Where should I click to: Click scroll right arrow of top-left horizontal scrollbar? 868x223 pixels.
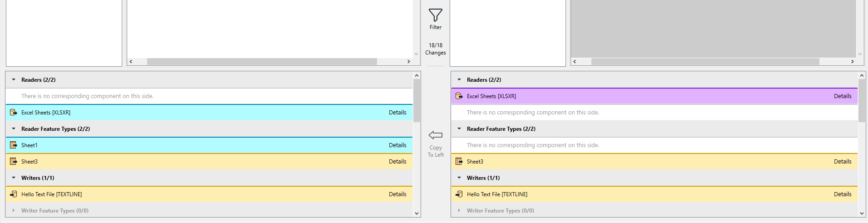click(408, 61)
